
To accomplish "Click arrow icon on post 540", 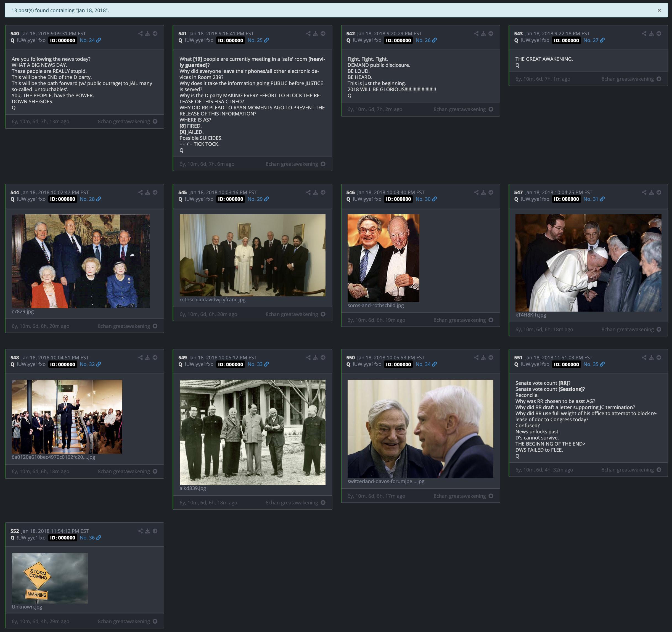I will 155,33.
